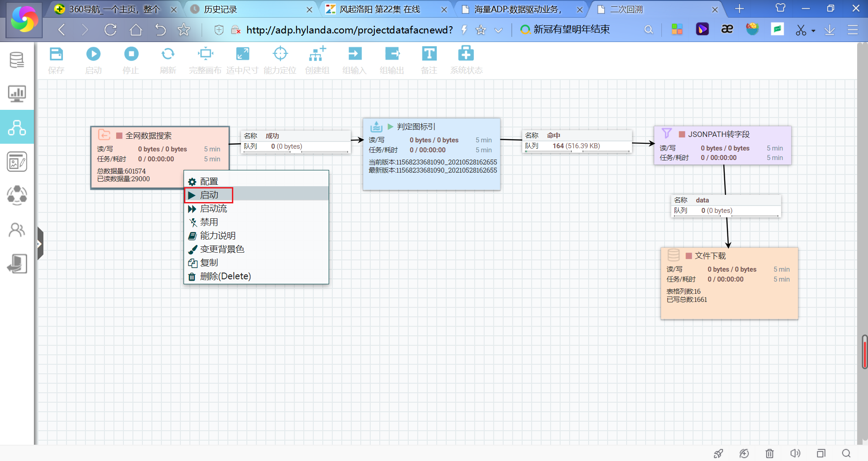Expand the collapsed left side panel arrow
Image resolution: width=868 pixels, height=461 pixels.
click(x=40, y=244)
